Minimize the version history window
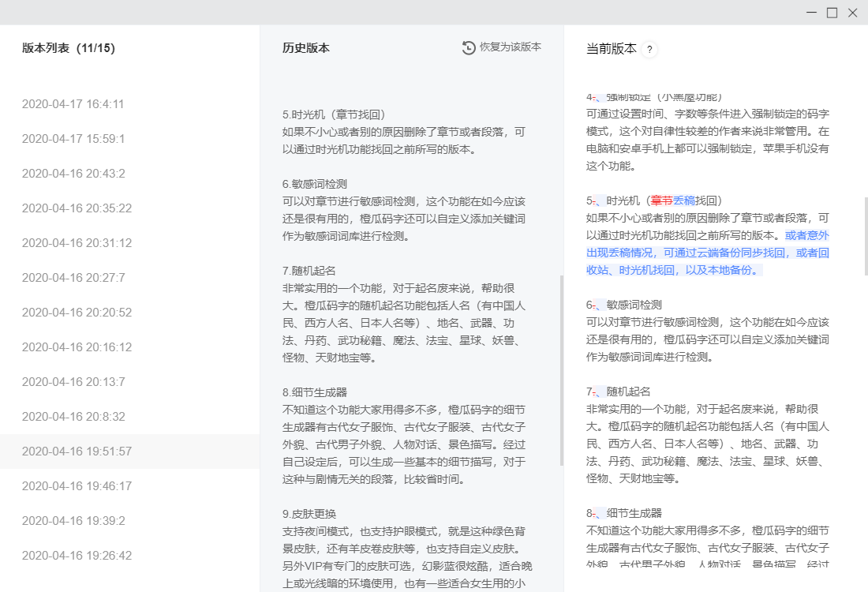This screenshot has height=592, width=868. (811, 12)
